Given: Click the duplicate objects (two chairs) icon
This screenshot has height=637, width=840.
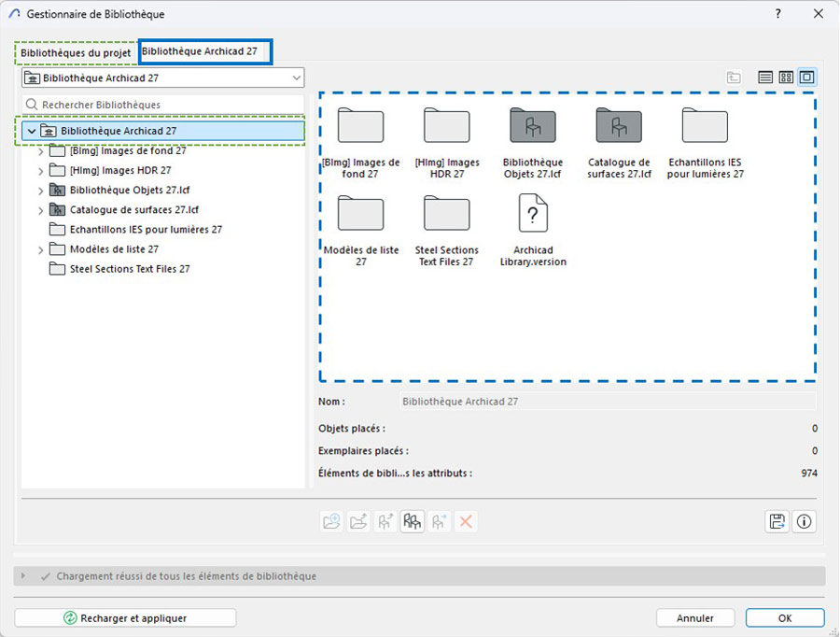Looking at the screenshot, I should [412, 521].
